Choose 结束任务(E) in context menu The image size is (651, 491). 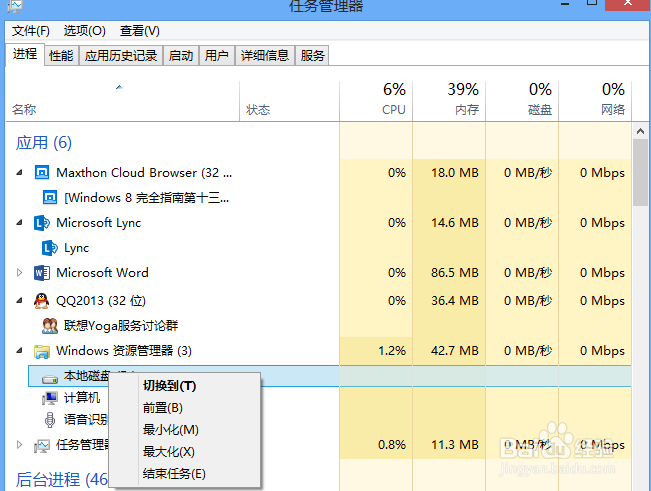point(174,474)
